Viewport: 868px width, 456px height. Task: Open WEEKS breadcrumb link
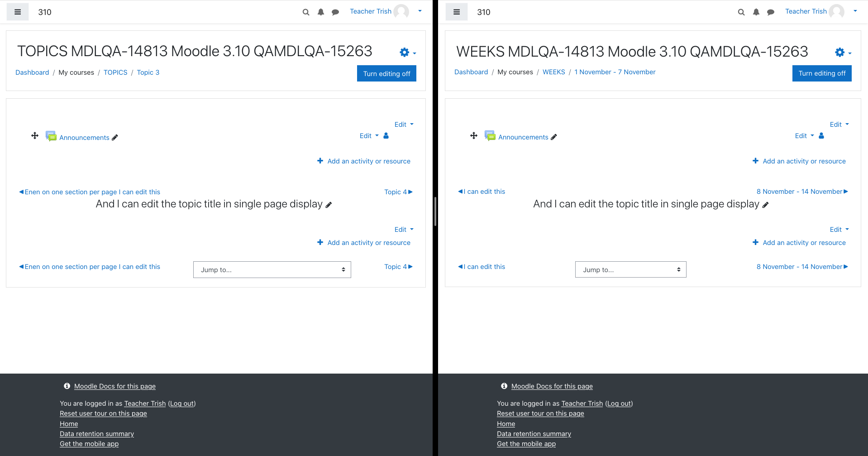[x=554, y=72]
